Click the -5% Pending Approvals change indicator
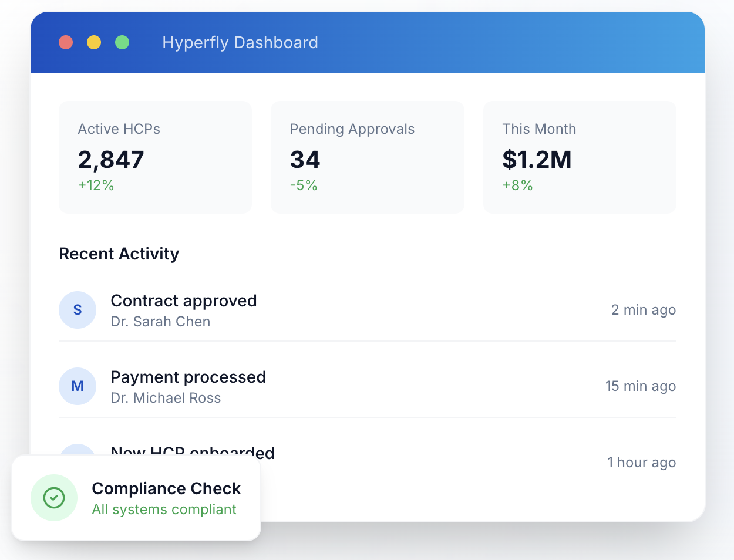 [304, 185]
